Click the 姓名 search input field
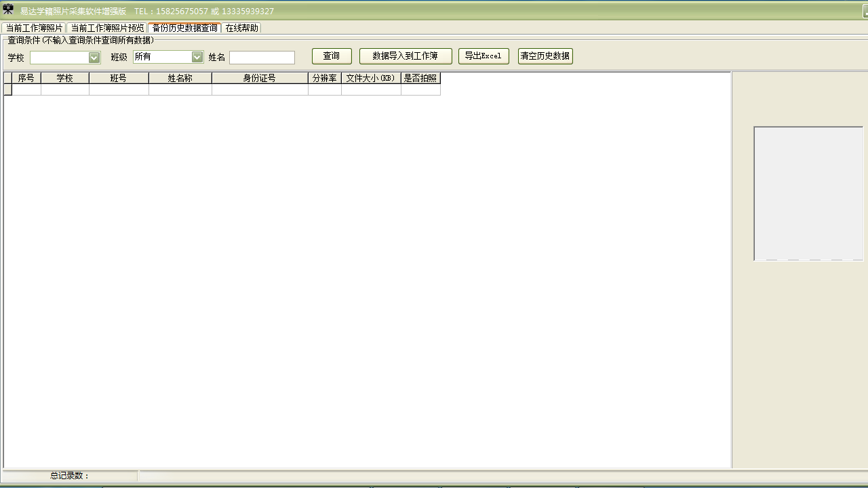The image size is (868, 488). (x=262, y=58)
